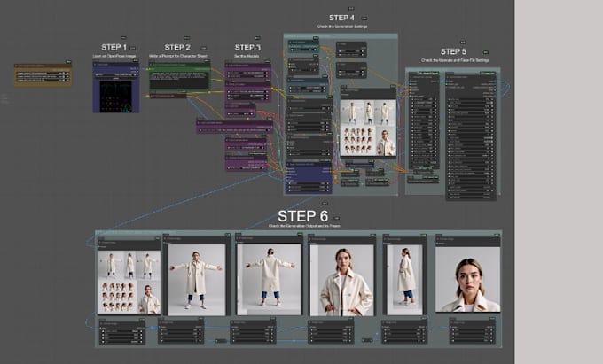Select small node beneath the half-body portrait preview
Screen dimensions: 603x364
pos(331,331)
